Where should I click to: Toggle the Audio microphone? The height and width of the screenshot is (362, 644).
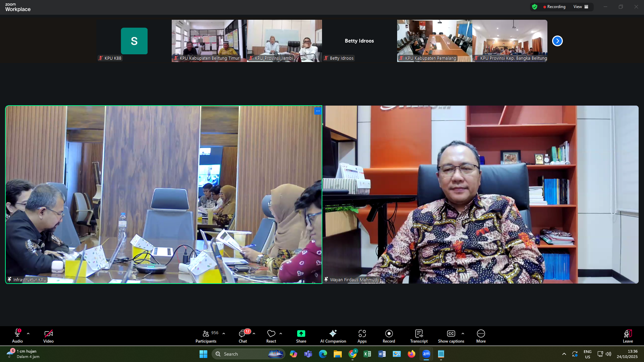tap(17, 336)
